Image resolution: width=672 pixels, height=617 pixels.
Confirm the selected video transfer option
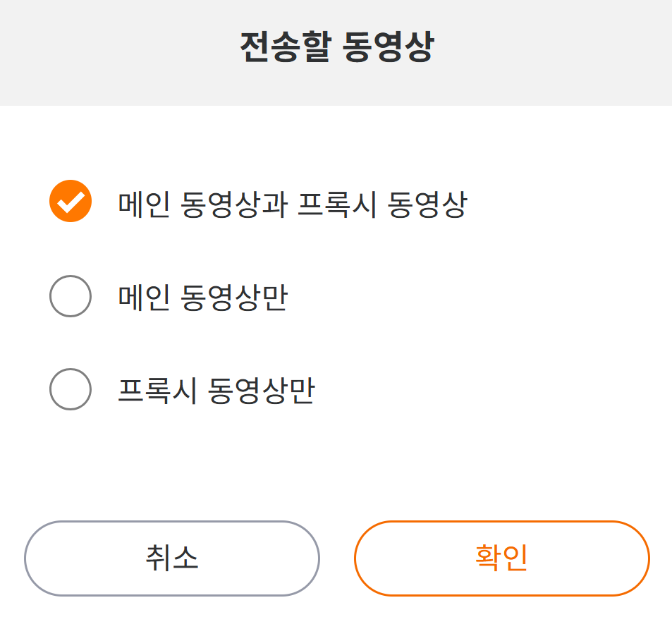(x=501, y=558)
